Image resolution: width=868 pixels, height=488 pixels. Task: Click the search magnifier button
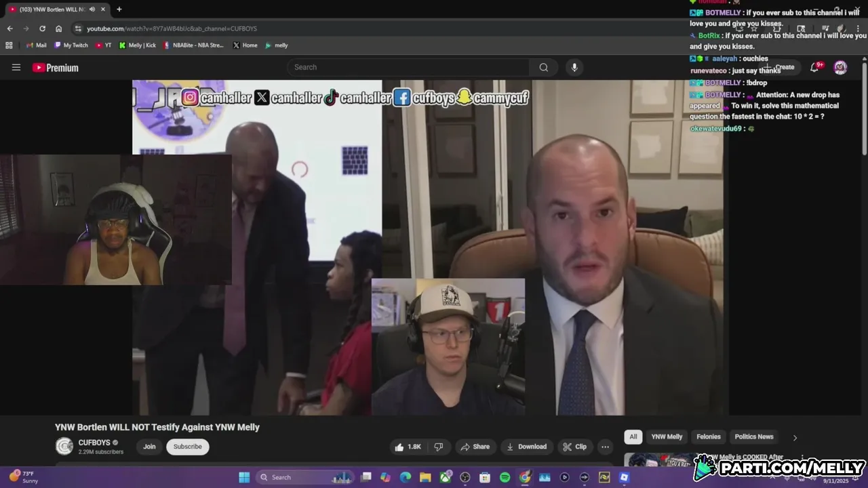(543, 67)
